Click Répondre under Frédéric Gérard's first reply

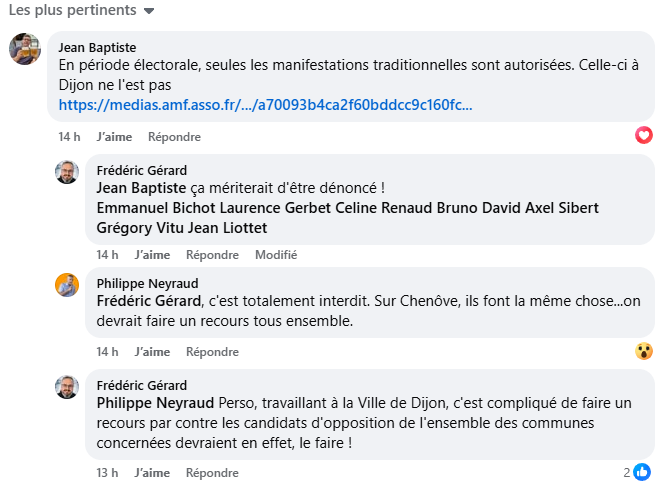pyautogui.click(x=212, y=255)
